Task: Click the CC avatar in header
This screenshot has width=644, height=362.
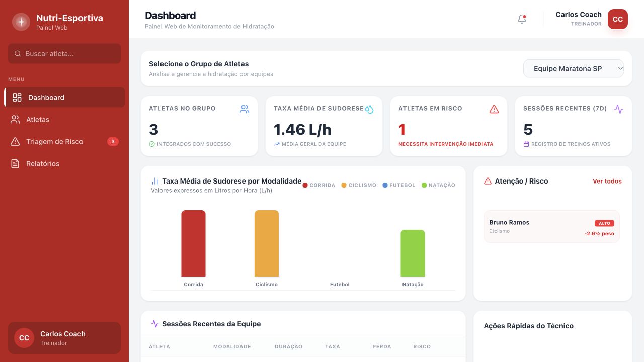Action: tap(618, 19)
